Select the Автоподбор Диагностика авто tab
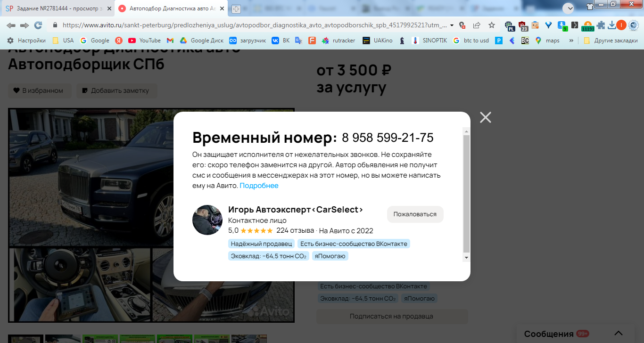This screenshot has height=343, width=644. (x=172, y=8)
